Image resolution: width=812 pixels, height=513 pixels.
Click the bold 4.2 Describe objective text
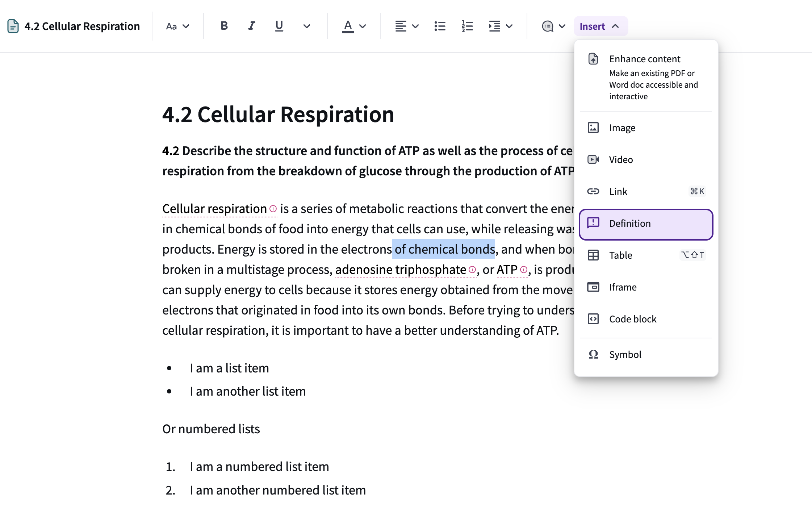click(368, 161)
